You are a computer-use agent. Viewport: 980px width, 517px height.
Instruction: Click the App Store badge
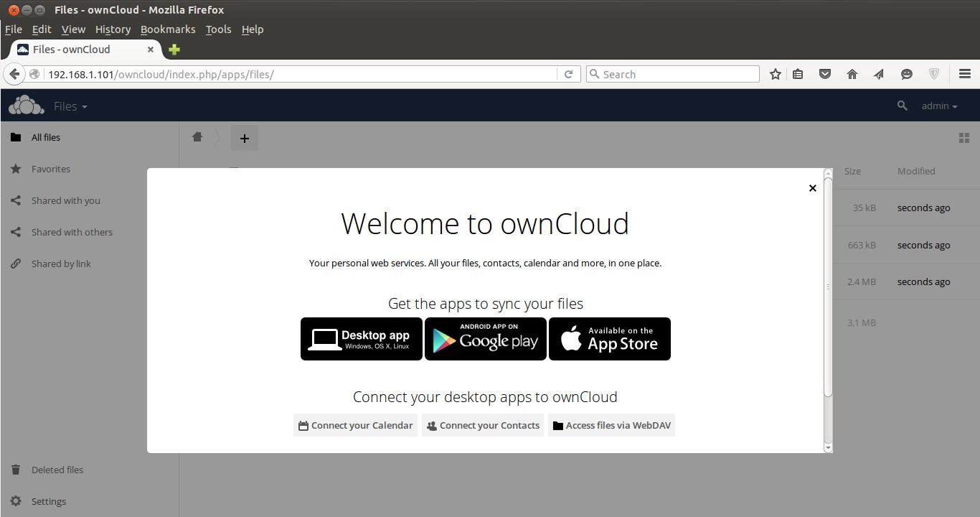pos(610,339)
